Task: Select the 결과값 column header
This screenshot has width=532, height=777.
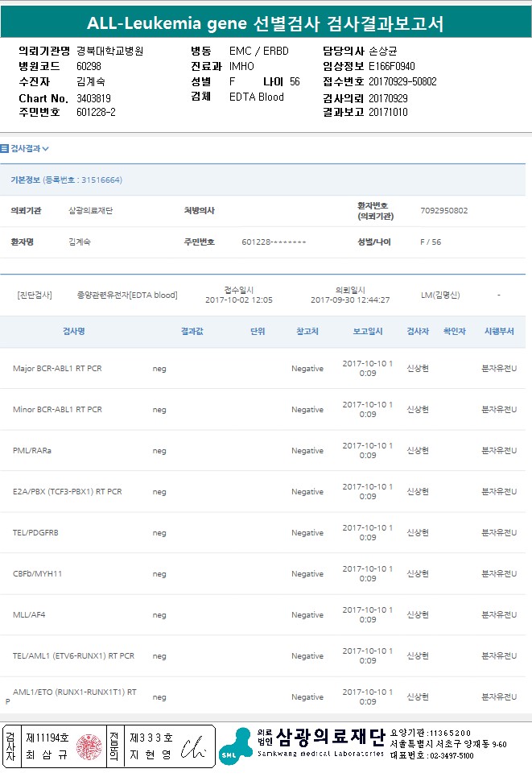Action: click(x=192, y=331)
